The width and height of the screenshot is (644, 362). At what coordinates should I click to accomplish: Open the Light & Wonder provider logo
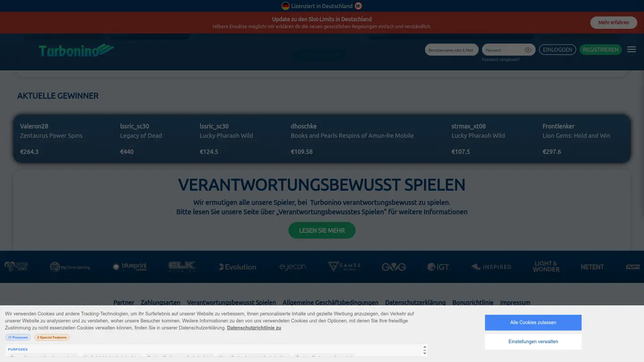(x=546, y=267)
